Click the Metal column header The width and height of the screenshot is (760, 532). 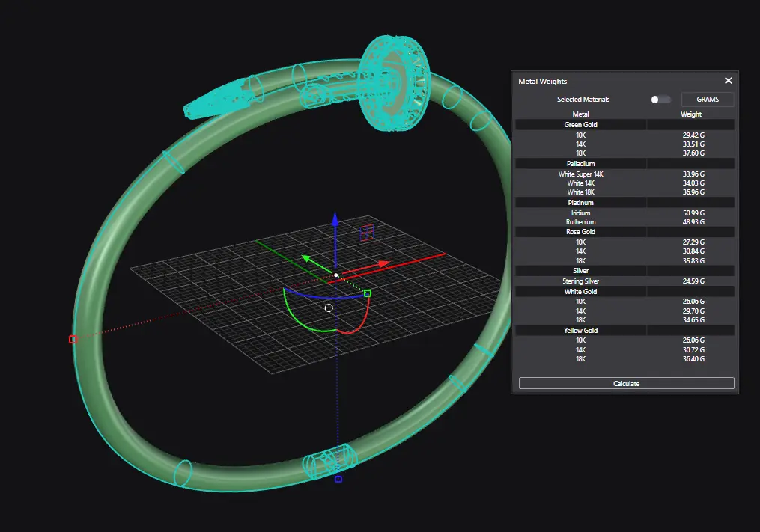pos(580,114)
